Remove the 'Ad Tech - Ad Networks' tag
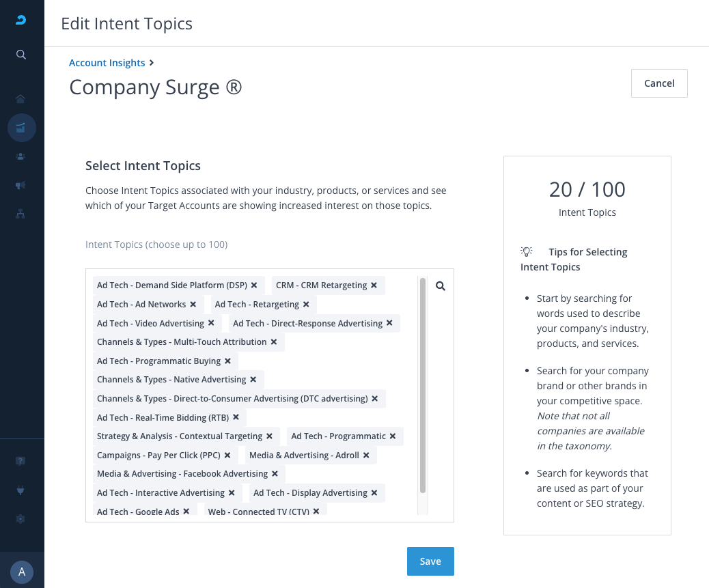The width and height of the screenshot is (709, 588). coord(193,305)
